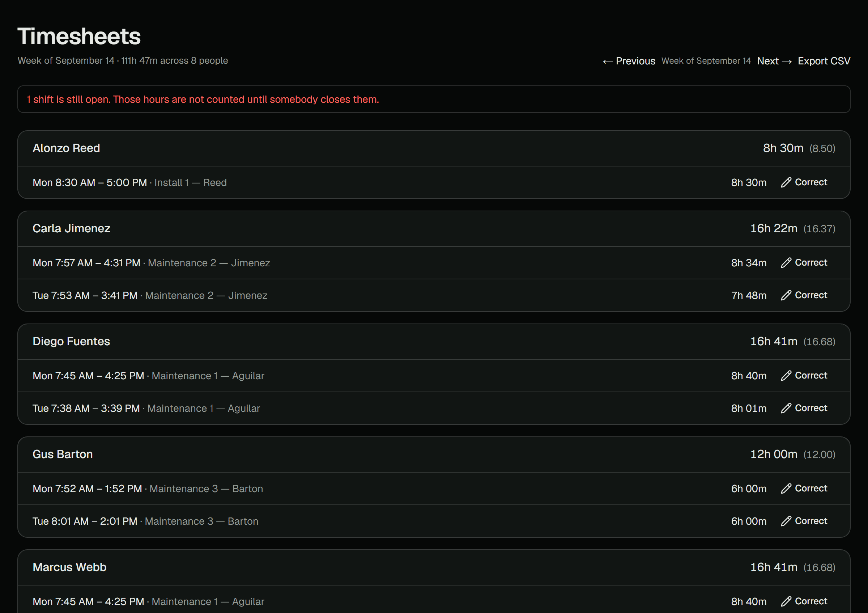Click 'Mon 7:52 AM – 1:52 PM' shift time

87,489
